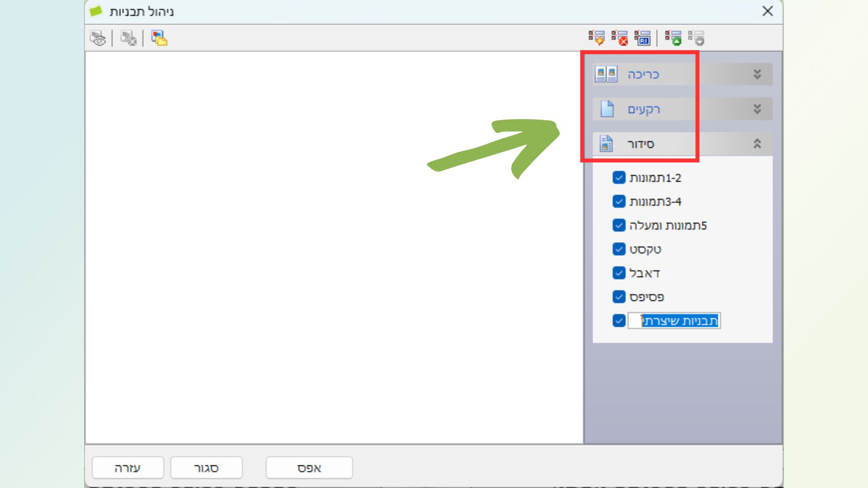
Task: Uncheck the דאבל checkbox
Action: click(x=619, y=273)
